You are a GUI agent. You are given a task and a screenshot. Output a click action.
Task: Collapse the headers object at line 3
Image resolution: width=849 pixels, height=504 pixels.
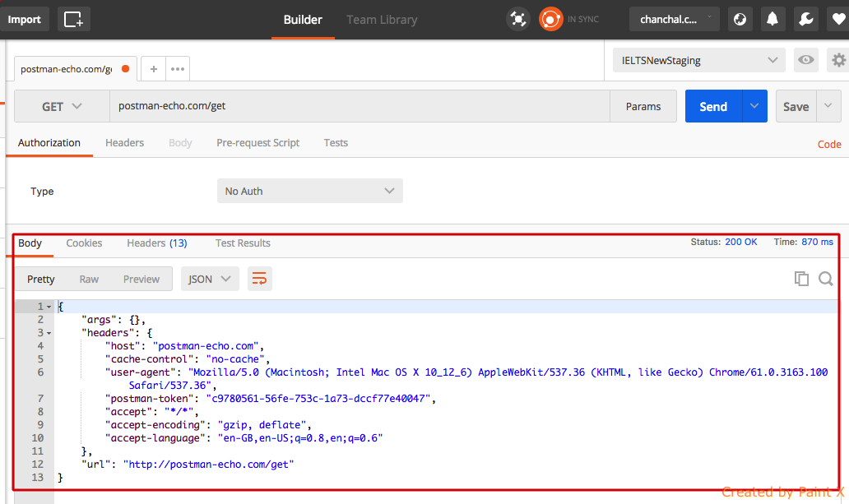click(x=49, y=333)
